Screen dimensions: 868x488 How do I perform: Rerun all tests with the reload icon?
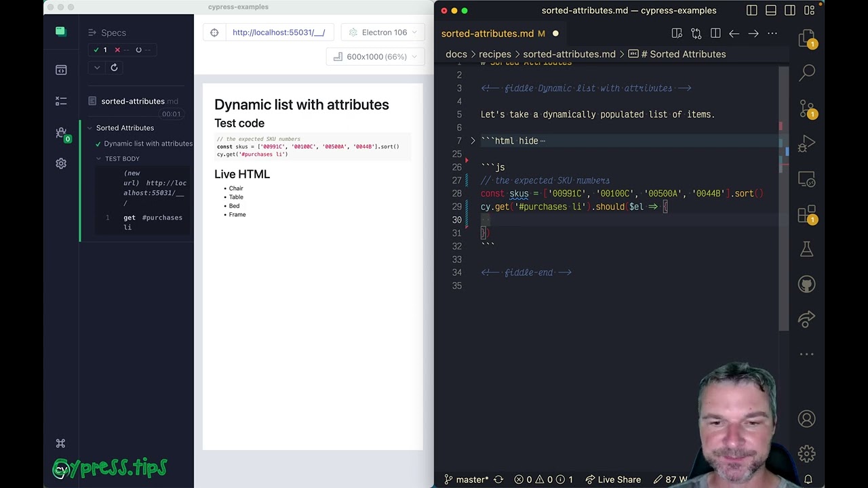114,67
